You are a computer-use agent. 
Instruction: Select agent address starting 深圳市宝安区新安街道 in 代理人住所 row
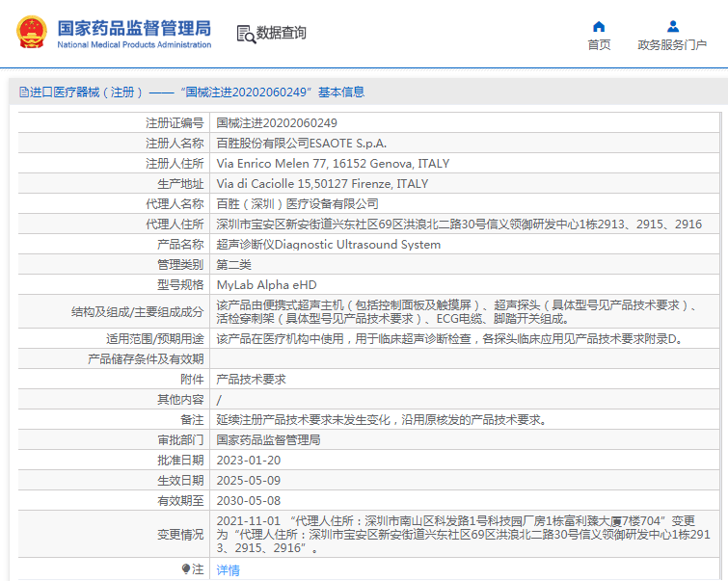(x=459, y=224)
